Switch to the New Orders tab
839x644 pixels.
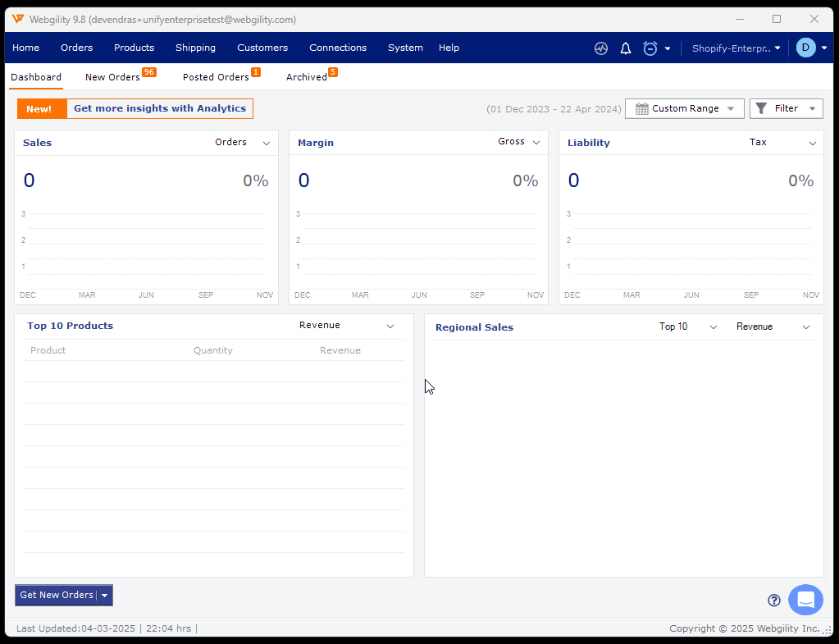pyautogui.click(x=112, y=77)
